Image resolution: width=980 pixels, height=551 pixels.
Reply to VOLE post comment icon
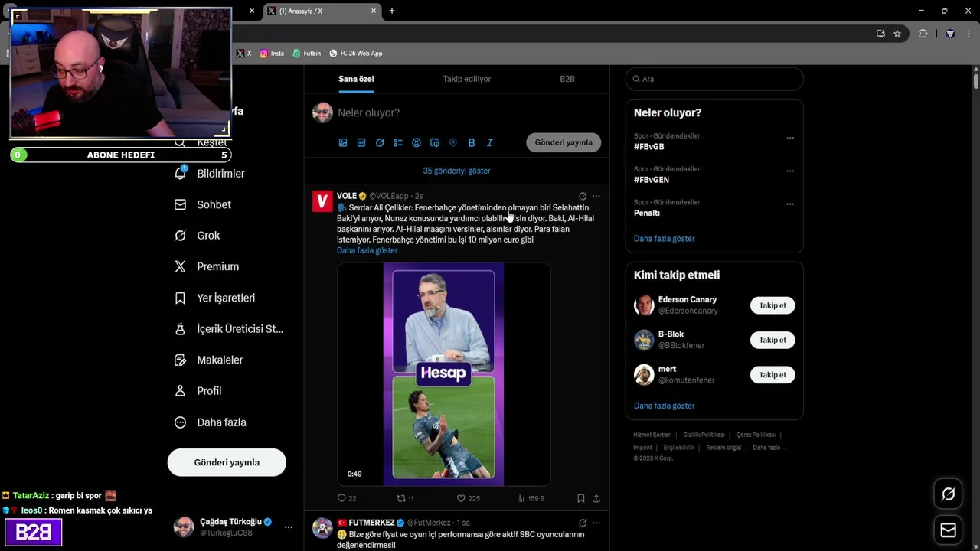(x=342, y=498)
